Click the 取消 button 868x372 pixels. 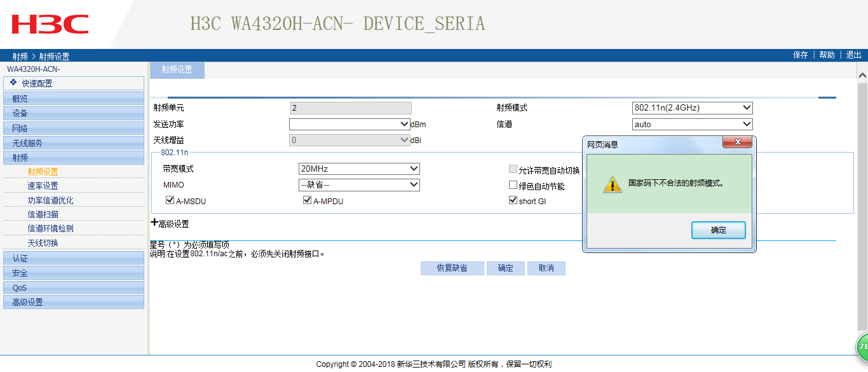546,268
